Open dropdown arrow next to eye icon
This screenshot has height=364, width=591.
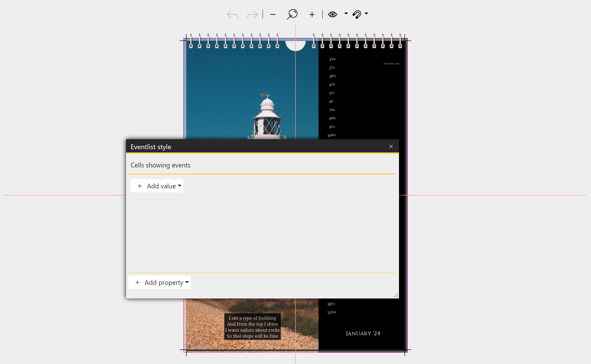pyautogui.click(x=346, y=13)
